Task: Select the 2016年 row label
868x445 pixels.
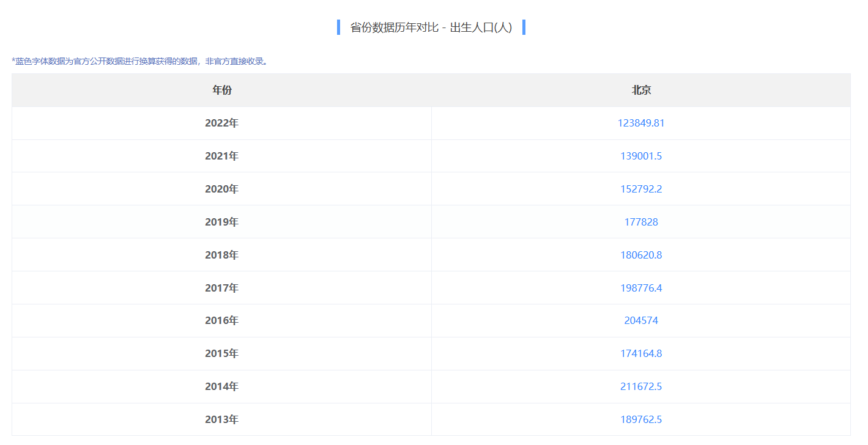Action: 222,320
